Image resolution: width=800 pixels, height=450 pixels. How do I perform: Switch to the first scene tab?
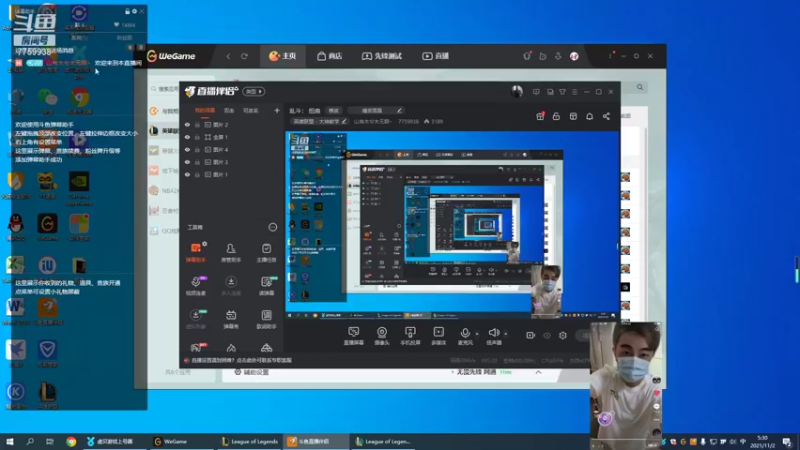[205, 110]
